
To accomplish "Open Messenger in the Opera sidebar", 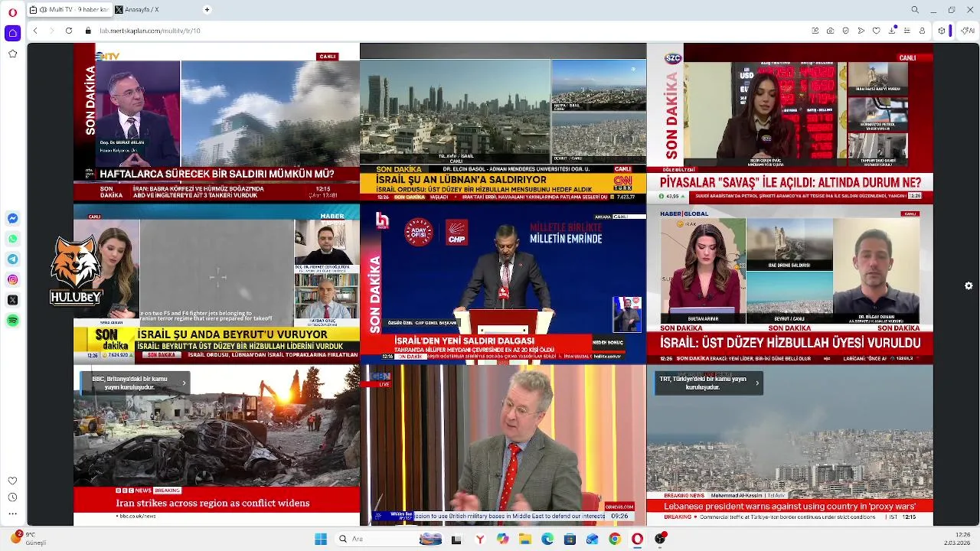I will [12, 218].
